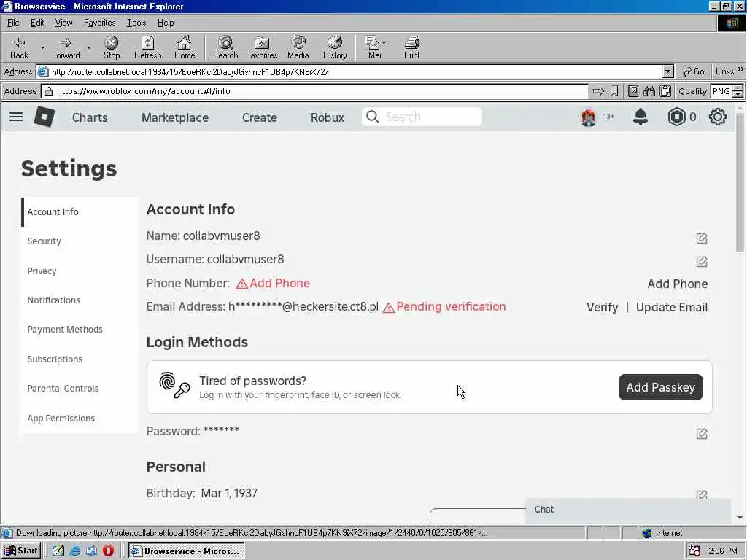Open the Search toolbar button
Image resolution: width=747 pixels, height=560 pixels.
coord(225,47)
